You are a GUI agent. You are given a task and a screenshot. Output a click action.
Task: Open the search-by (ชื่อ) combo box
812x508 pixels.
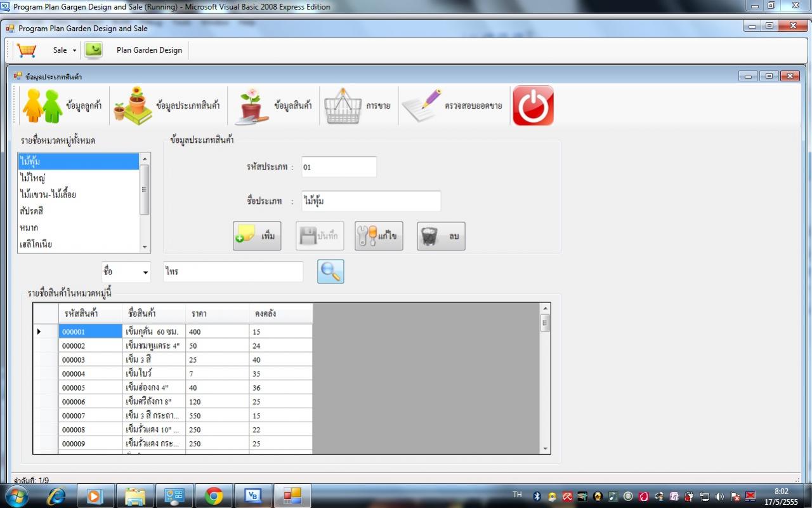tap(126, 272)
